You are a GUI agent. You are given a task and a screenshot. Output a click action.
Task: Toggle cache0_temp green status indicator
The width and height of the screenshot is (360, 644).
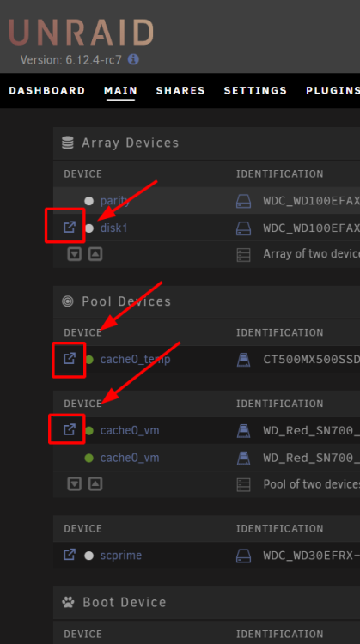click(88, 360)
